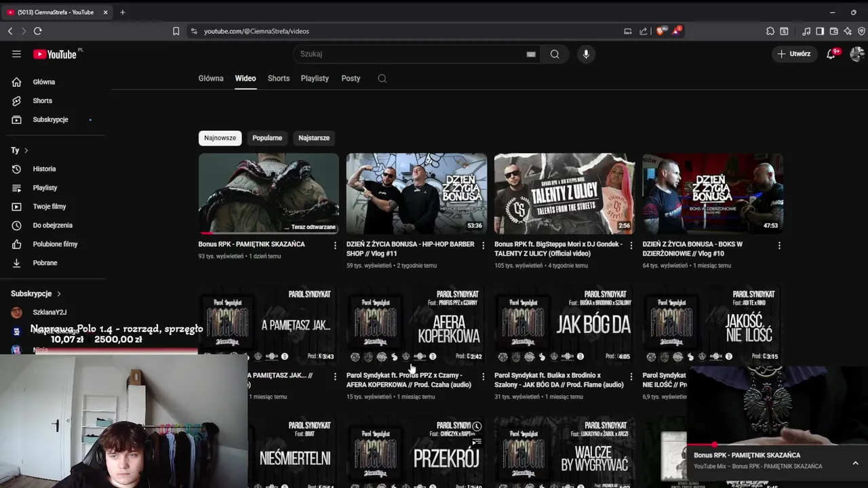
Task: Open options for TALENTY Z ULICY video
Action: pyautogui.click(x=631, y=245)
